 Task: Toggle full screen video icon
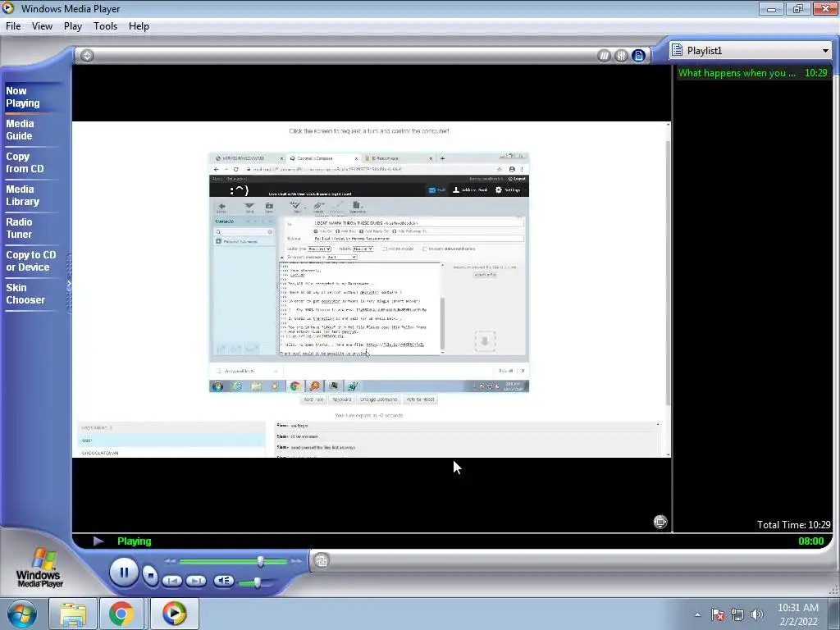point(660,522)
